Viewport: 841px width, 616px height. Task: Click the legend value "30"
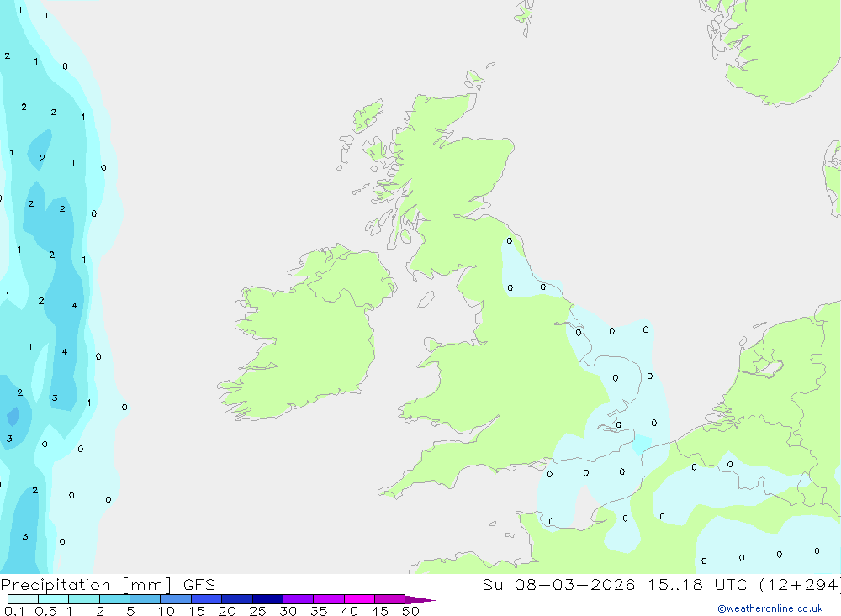click(x=288, y=611)
